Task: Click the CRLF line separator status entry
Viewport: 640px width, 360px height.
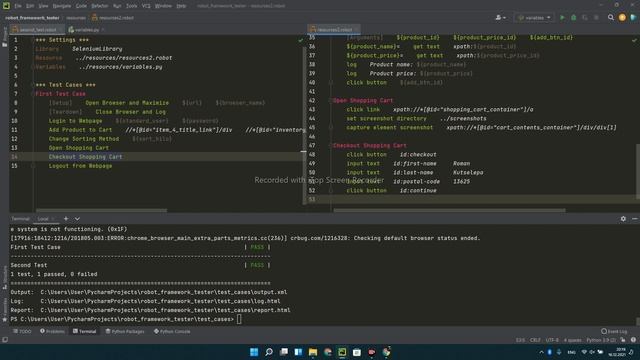Action: 535,340
